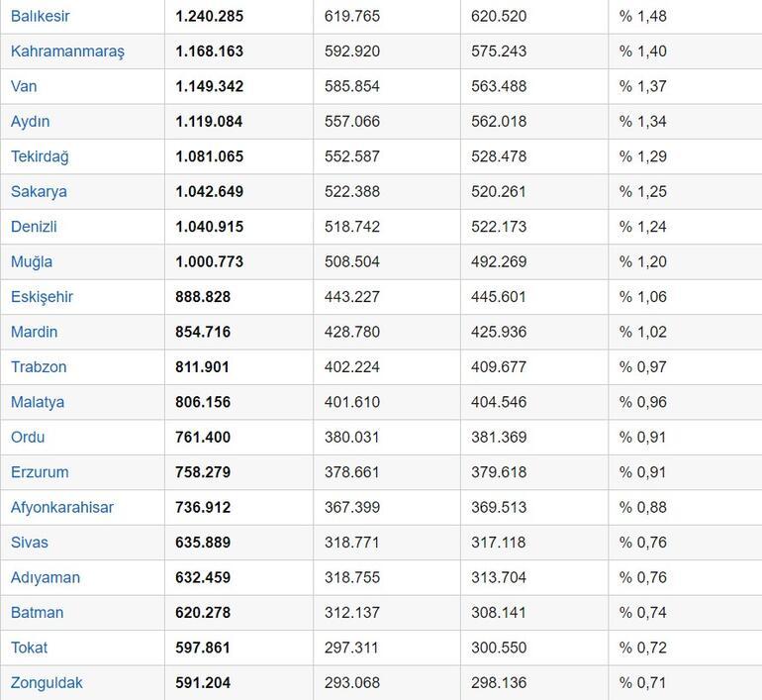Viewport: 762px width, 700px height.
Task: Open the Afyonkarahisar link
Action: pyautogui.click(x=62, y=508)
